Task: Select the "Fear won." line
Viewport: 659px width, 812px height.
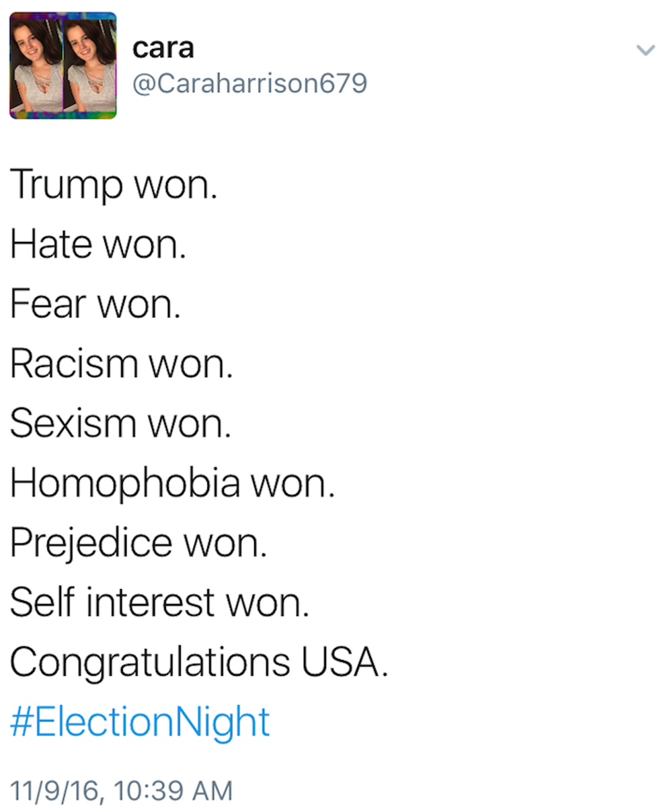Action: pyautogui.click(x=95, y=304)
